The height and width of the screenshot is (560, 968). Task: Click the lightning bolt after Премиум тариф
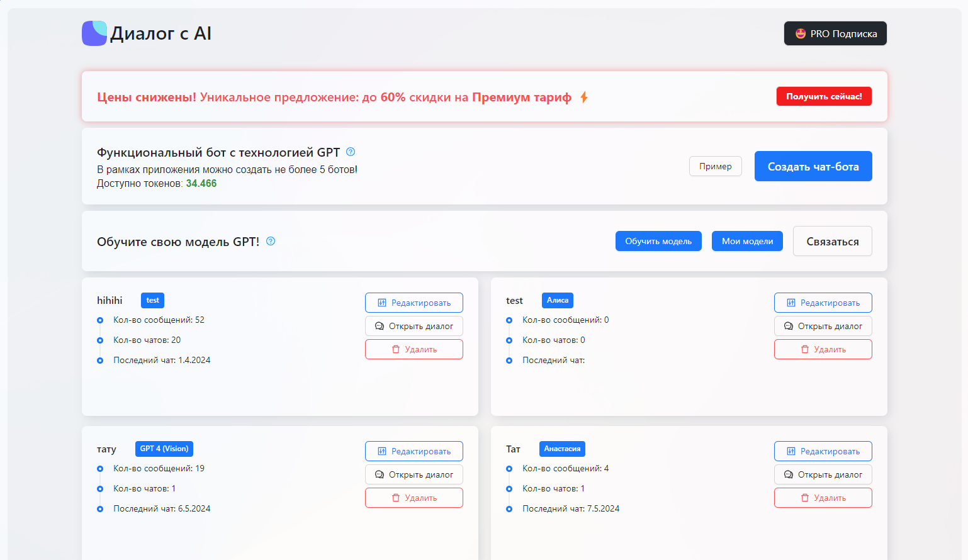(584, 97)
